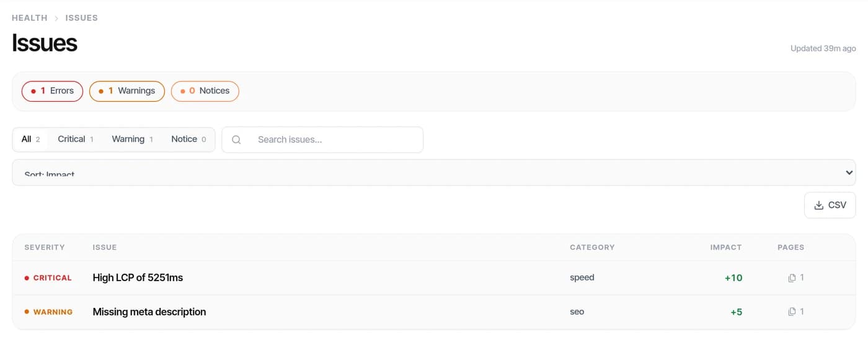The image size is (868, 342).
Task: Select the Notice tab
Action: (x=188, y=139)
